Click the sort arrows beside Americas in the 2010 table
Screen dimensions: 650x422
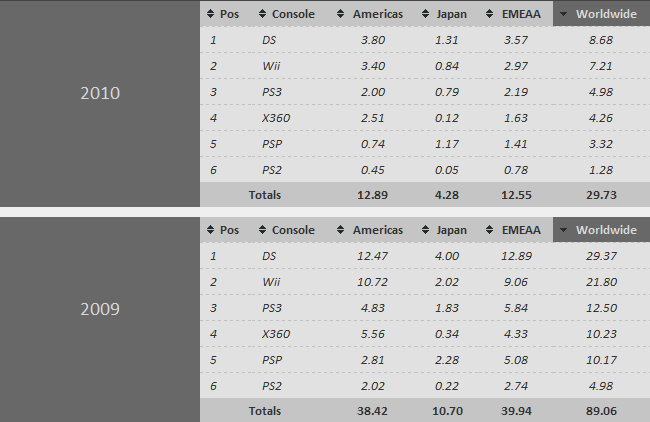[x=343, y=14]
